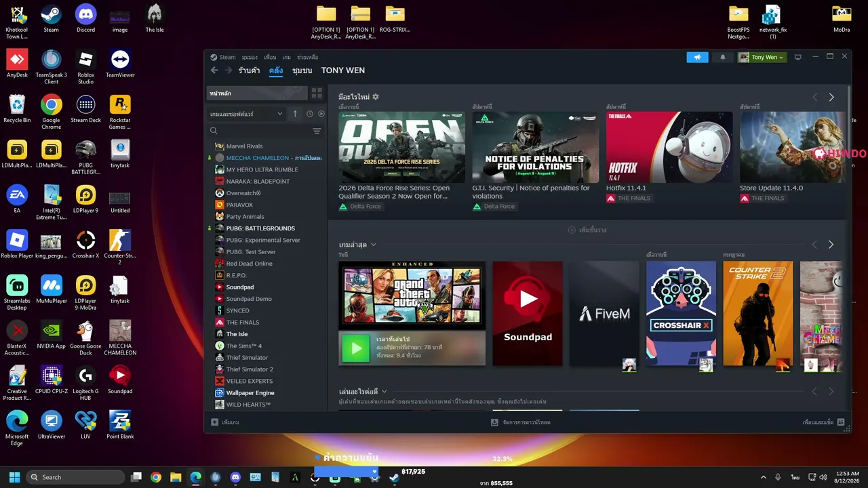Go back with Steam's back arrow
The image size is (868, 488).
(214, 70)
